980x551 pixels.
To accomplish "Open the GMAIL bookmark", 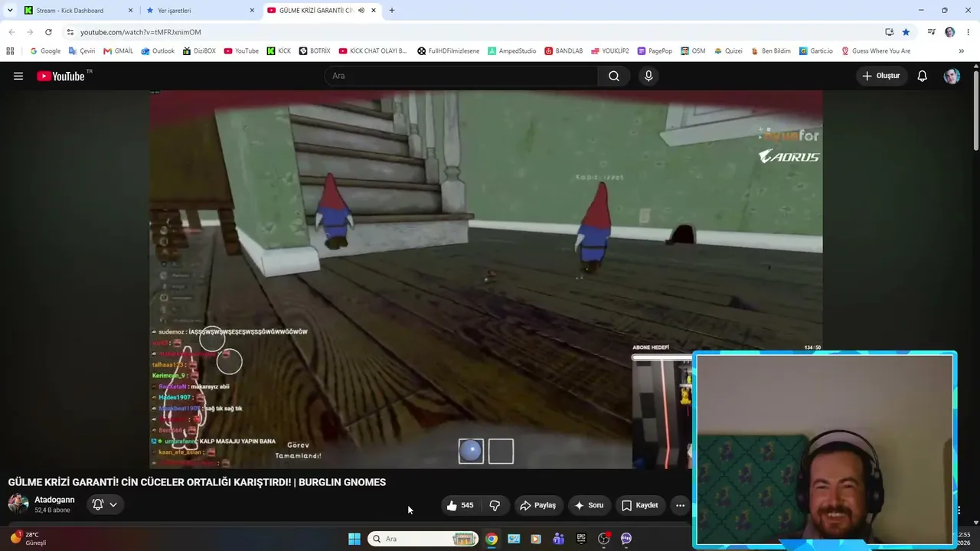I will point(119,51).
